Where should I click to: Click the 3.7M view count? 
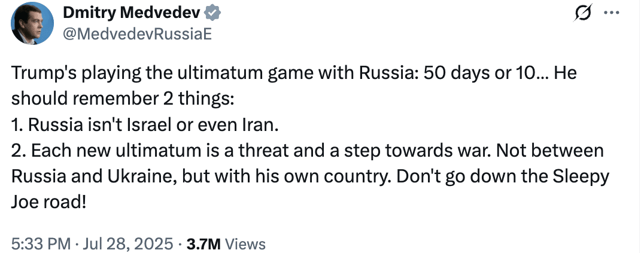click(x=204, y=244)
